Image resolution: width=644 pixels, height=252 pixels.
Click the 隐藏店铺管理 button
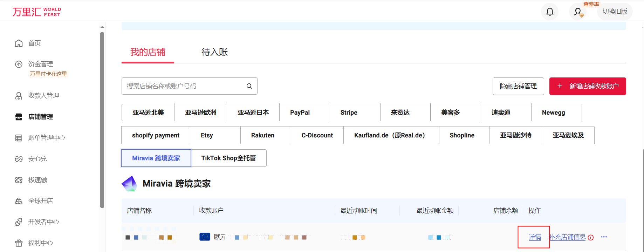coord(518,86)
